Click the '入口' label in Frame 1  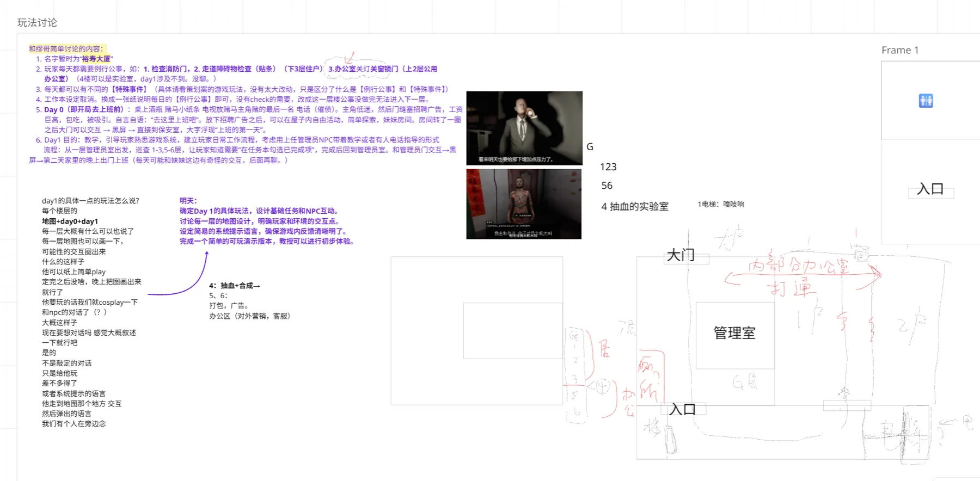(x=930, y=189)
